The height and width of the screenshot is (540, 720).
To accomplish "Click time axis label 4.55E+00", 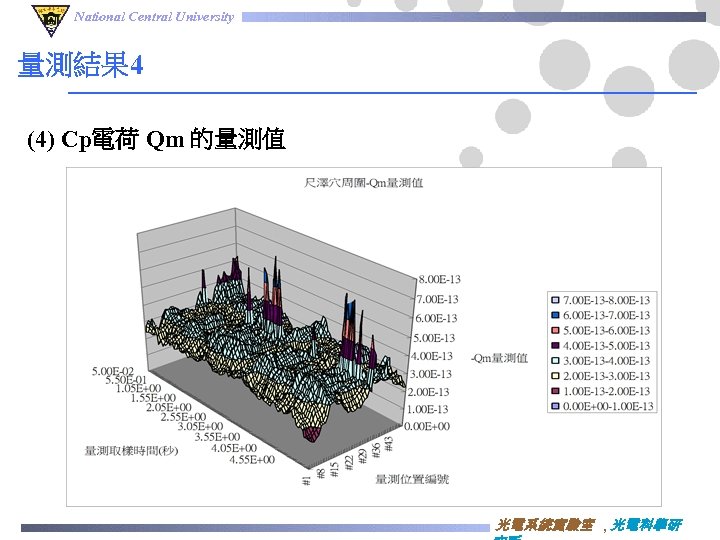I will 252,460.
